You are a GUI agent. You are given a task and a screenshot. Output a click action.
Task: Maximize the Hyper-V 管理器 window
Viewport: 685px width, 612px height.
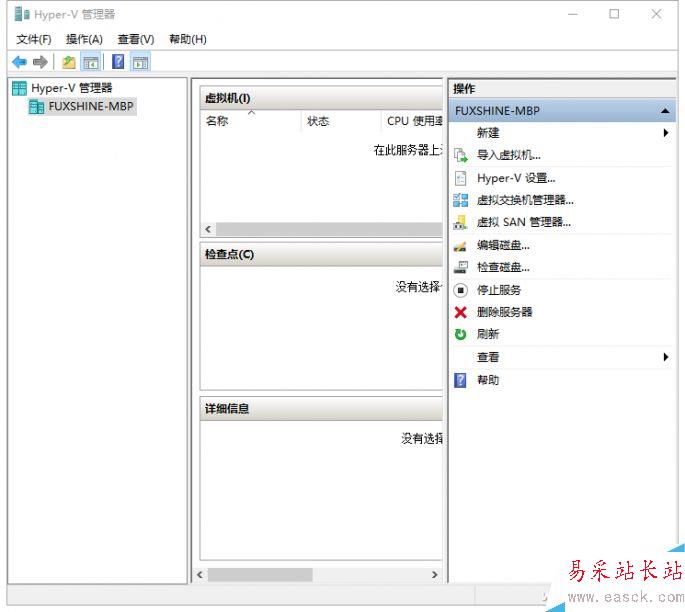[614, 14]
